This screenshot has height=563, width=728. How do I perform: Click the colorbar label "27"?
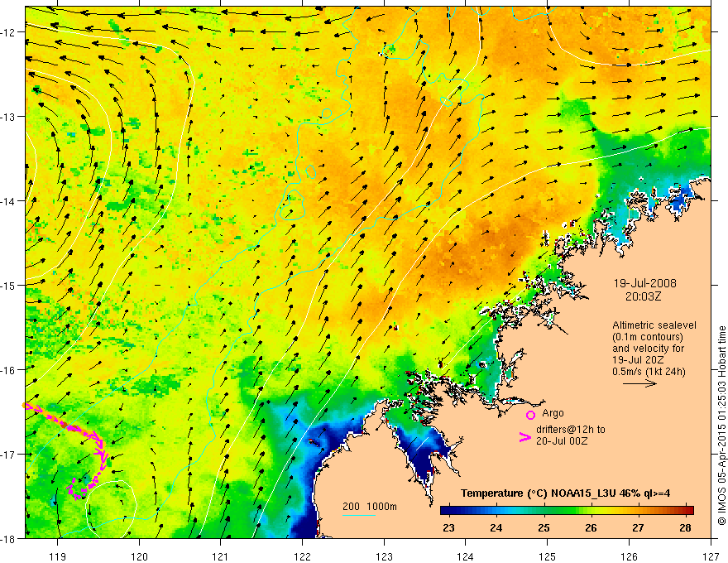(638, 527)
